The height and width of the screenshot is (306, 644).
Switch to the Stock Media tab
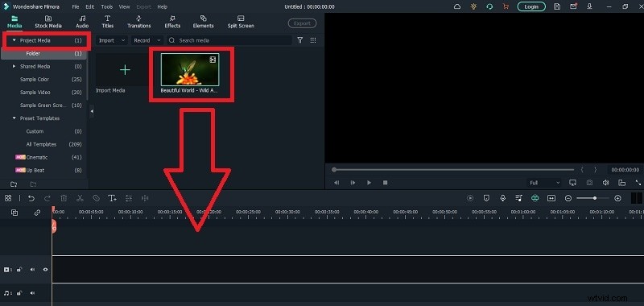click(48, 22)
